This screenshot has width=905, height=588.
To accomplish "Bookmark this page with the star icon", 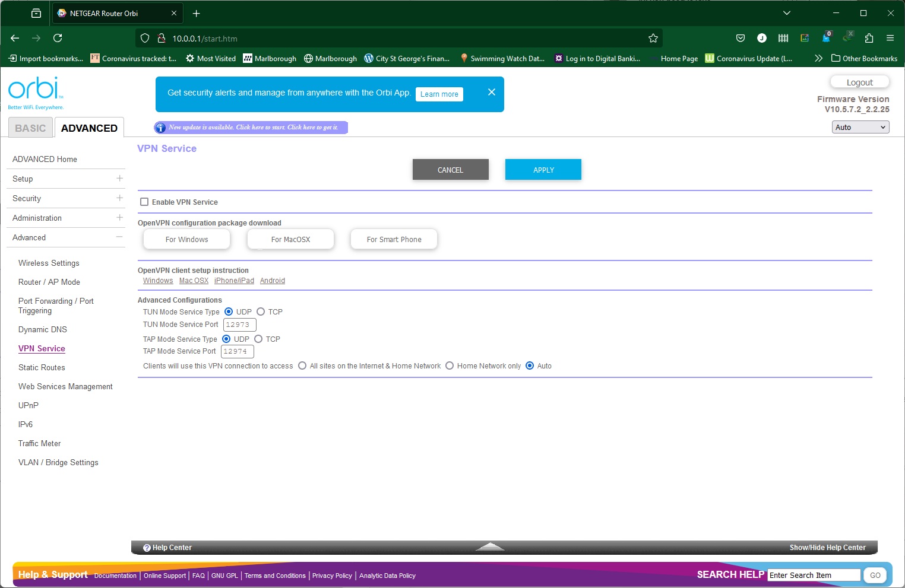I will [653, 38].
